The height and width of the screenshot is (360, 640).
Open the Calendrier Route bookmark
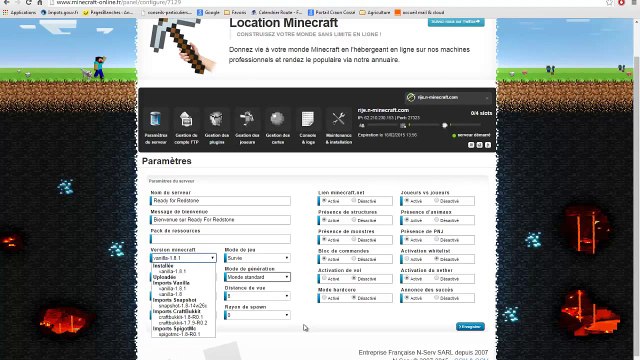[x=277, y=13]
